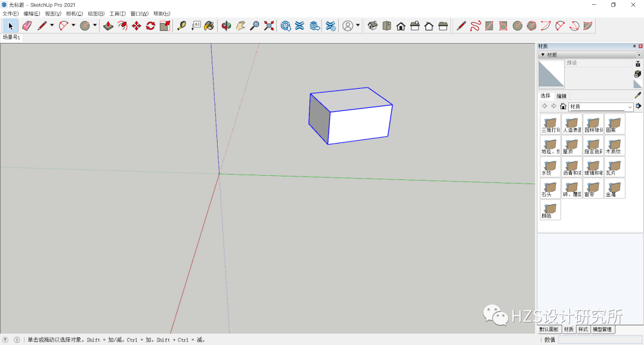The image size is (644, 345).
Task: Collapse the 材质 panel with its triangle
Action: click(543, 55)
